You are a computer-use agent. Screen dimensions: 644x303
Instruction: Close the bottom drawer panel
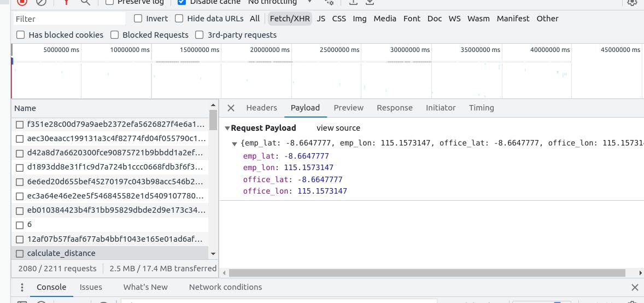tap(634, 287)
